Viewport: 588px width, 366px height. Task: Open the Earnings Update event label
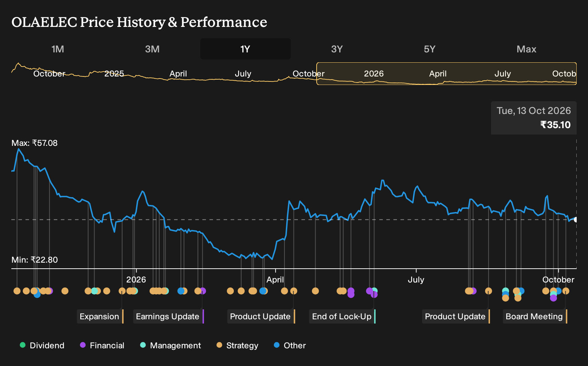pyautogui.click(x=168, y=316)
